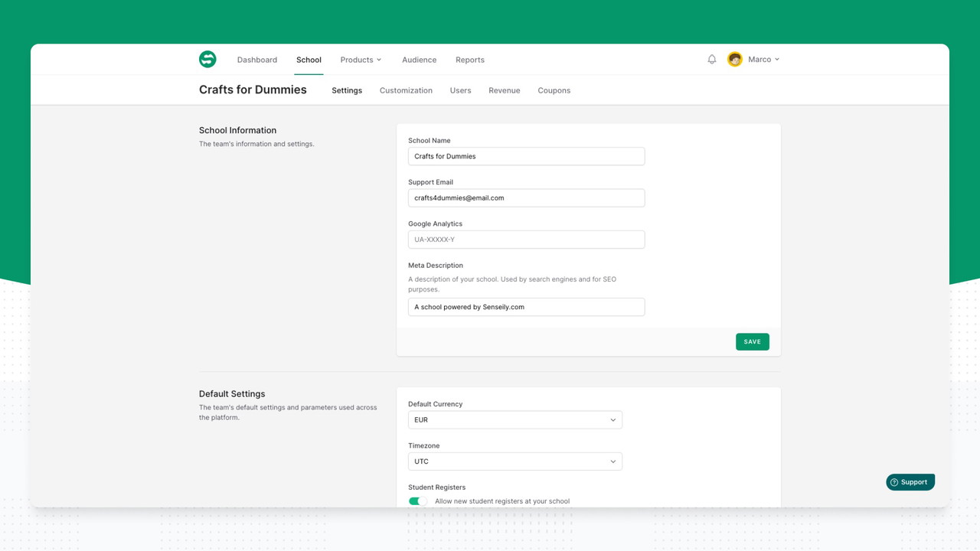Open the Default Currency EUR dropdown
980x551 pixels.
click(x=514, y=419)
